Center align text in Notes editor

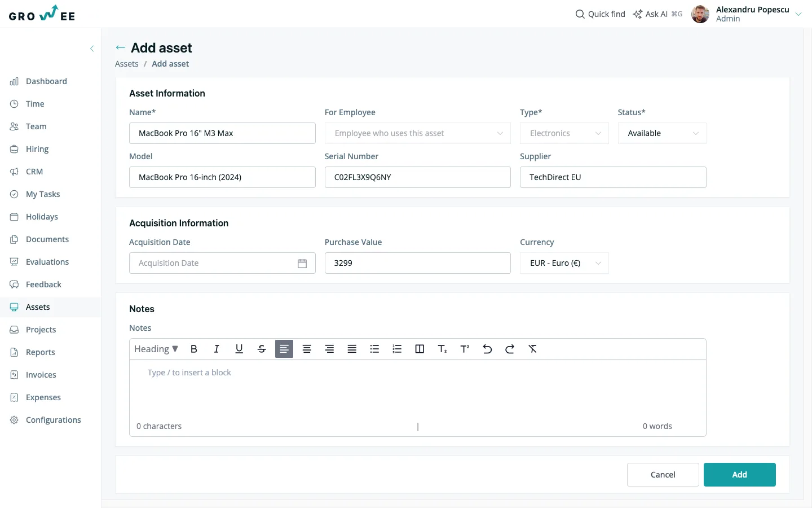(x=307, y=349)
